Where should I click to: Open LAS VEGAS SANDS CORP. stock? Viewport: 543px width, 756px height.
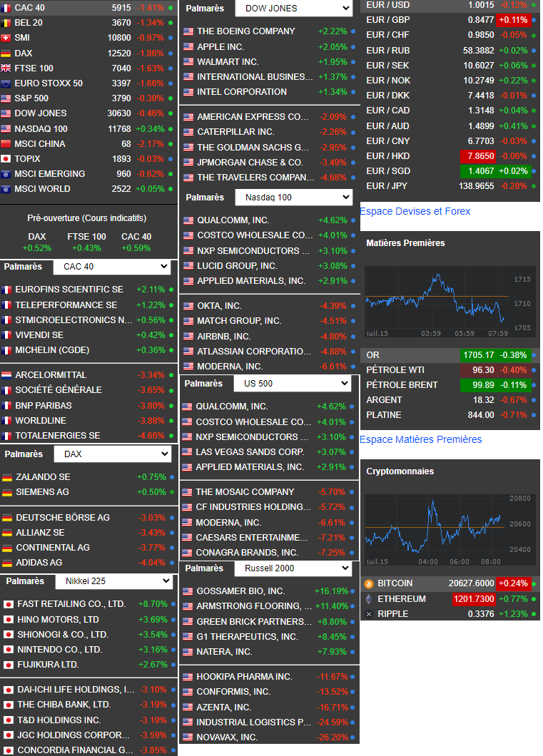(x=250, y=452)
